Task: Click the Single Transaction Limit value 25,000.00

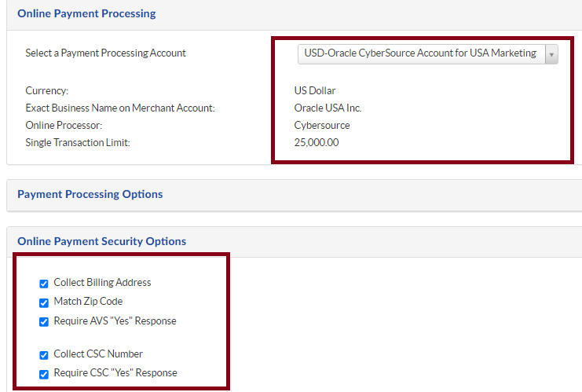Action: 317,142
